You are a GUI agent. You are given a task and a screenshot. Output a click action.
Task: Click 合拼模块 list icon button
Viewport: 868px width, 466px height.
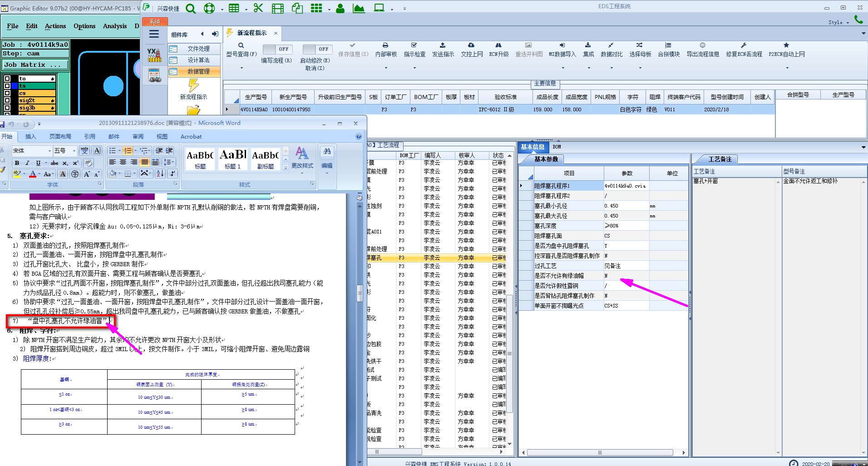[669, 50]
